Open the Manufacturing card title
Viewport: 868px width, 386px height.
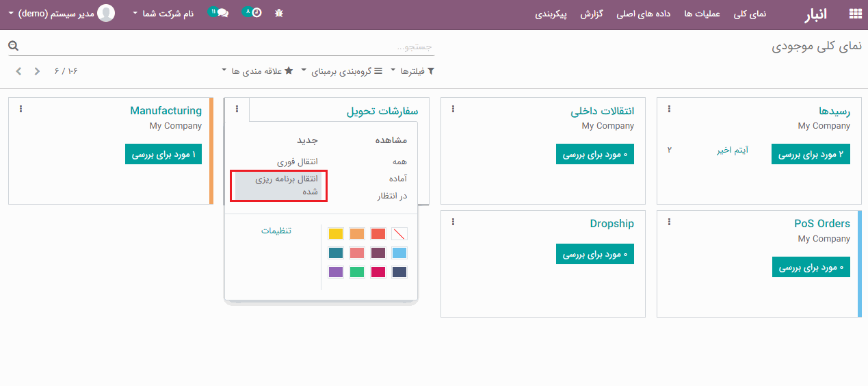pos(166,111)
